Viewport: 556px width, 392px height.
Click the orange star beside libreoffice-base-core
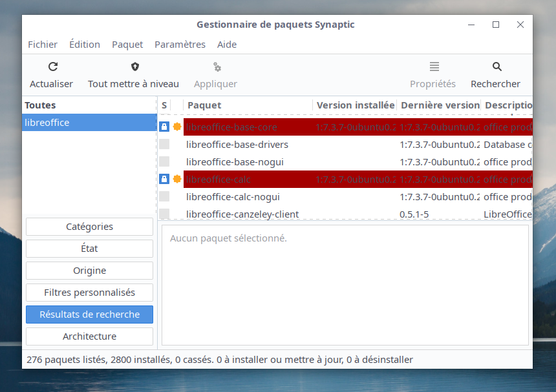point(177,127)
